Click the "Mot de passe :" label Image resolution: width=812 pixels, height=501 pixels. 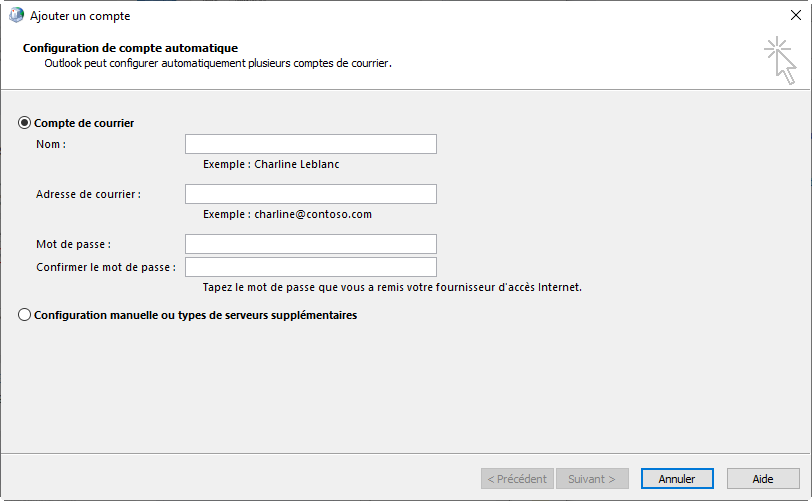pyautogui.click(x=73, y=244)
